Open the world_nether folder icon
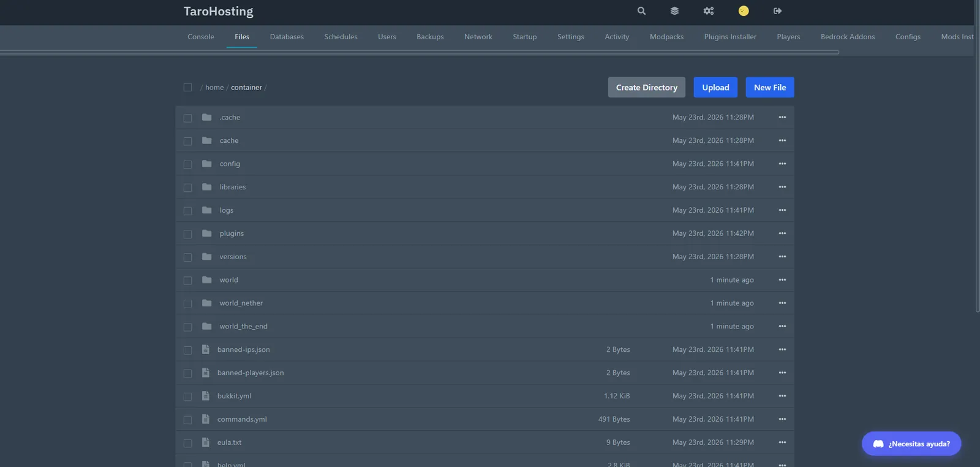 pyautogui.click(x=207, y=303)
